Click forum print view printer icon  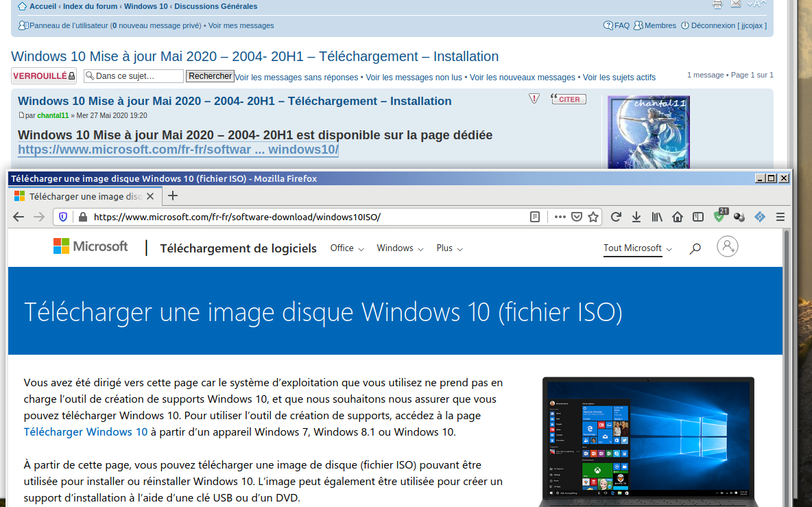point(717,4)
